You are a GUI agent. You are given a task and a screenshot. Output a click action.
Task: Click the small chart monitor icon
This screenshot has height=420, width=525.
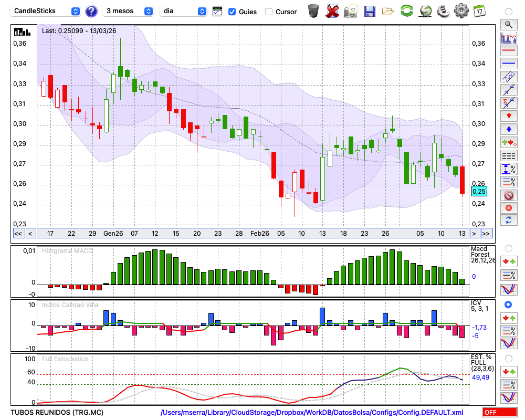pyautogui.click(x=217, y=12)
